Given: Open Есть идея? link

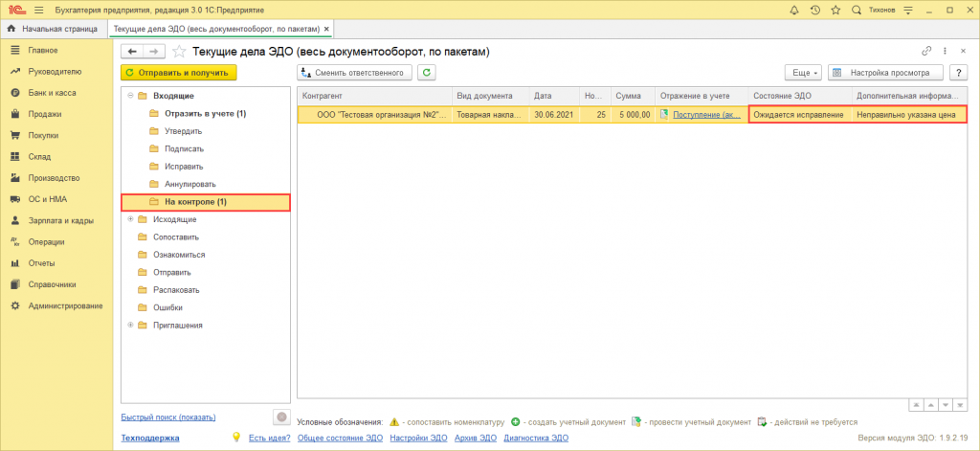Looking at the screenshot, I should point(269,438).
